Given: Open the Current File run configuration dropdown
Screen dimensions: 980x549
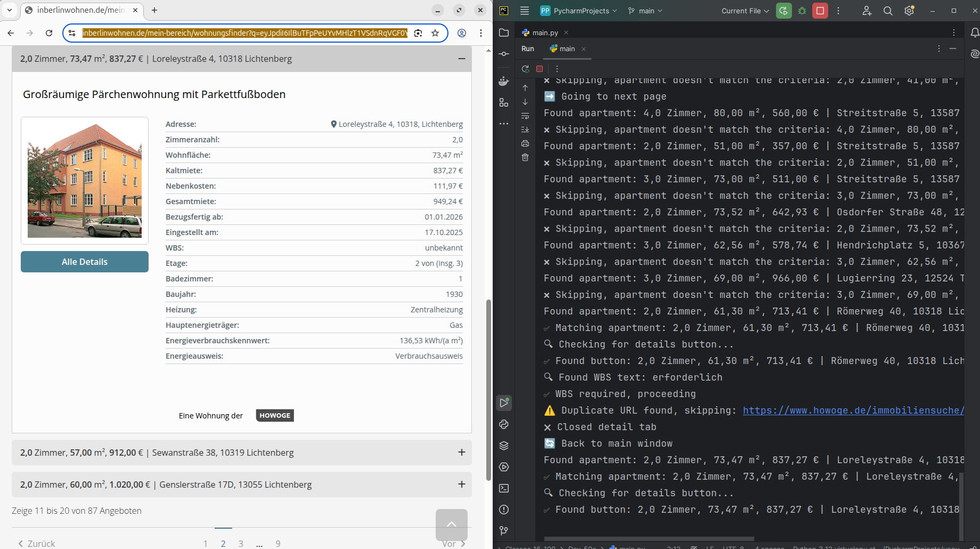Looking at the screenshot, I should [745, 11].
